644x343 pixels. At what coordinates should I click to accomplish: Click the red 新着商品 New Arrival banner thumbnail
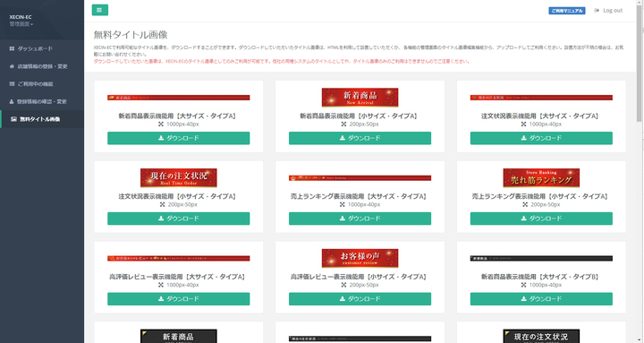[360, 98]
